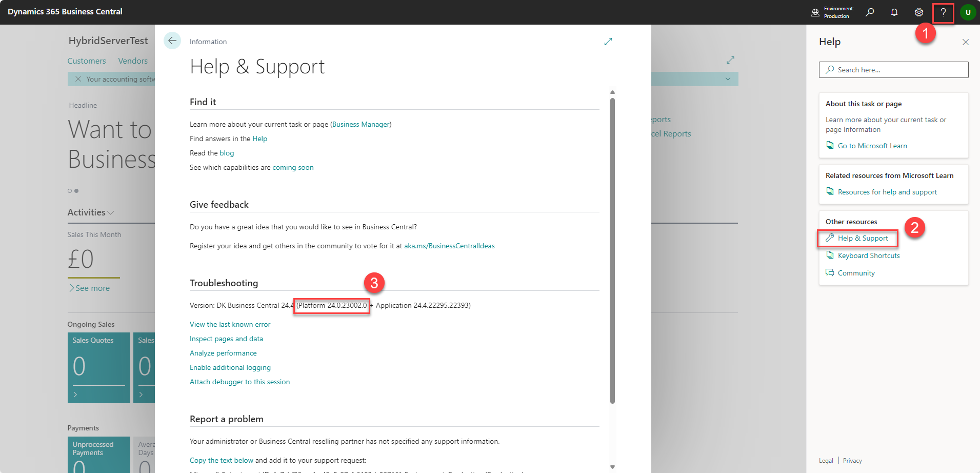The image size is (980, 473).
Task: Click the Dynamics 365 Business Central title
Action: [65, 12]
